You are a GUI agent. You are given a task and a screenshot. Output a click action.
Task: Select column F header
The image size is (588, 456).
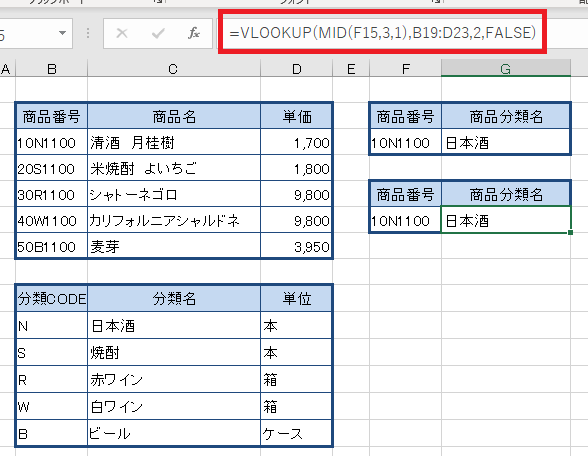405,69
